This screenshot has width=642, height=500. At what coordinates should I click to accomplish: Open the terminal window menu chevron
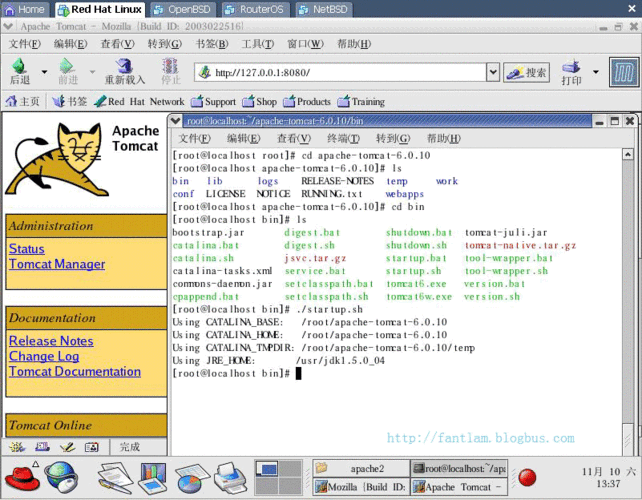tap(175, 121)
